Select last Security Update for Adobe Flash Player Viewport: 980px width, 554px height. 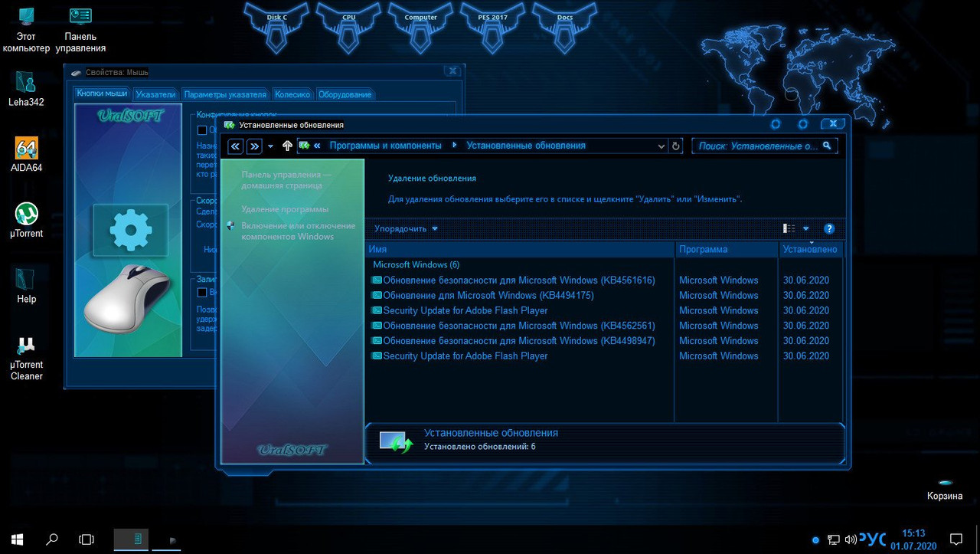coord(603,356)
